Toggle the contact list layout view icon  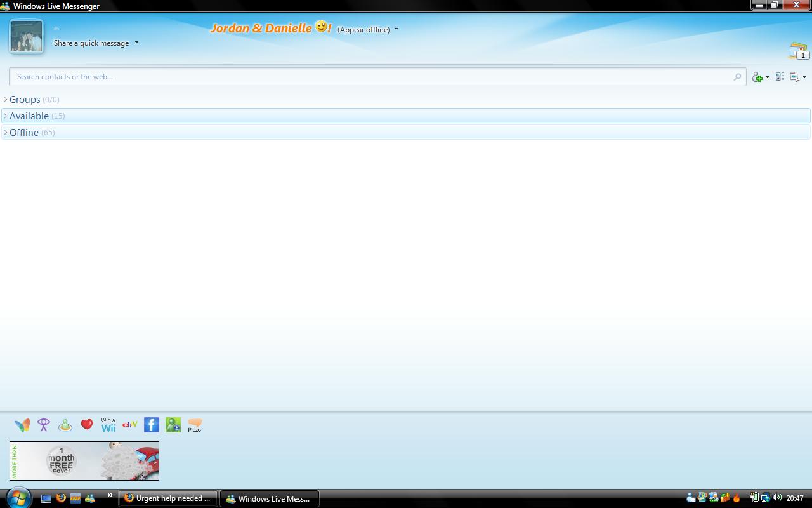point(780,77)
